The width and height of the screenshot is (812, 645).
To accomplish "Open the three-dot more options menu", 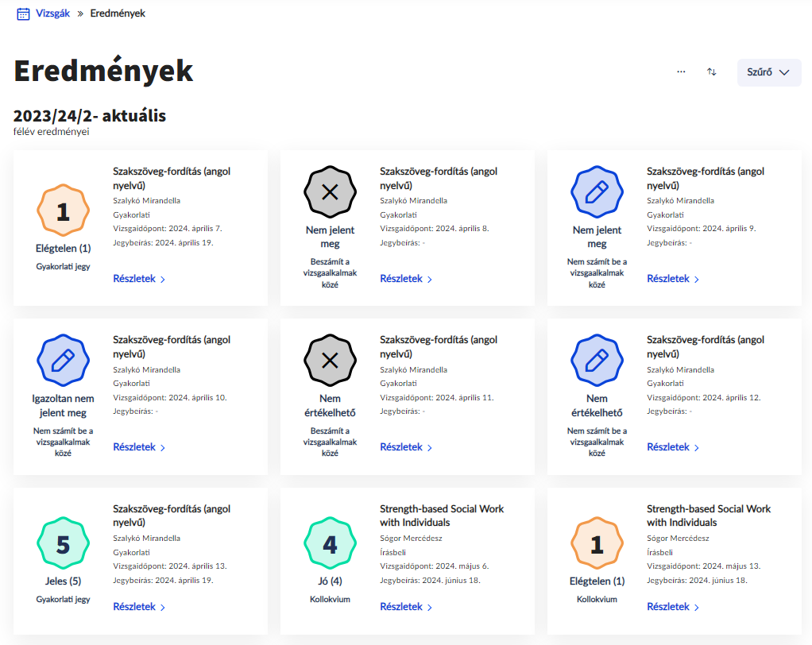I will (681, 71).
